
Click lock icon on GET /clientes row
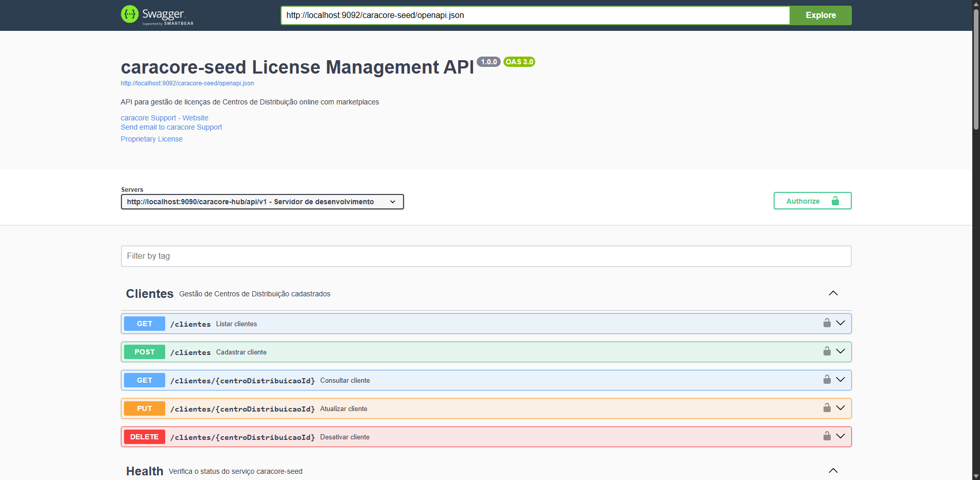[827, 323]
